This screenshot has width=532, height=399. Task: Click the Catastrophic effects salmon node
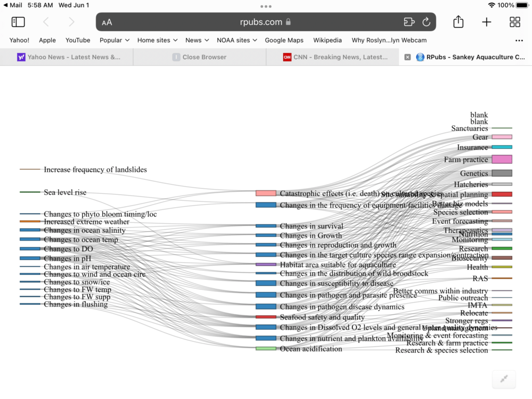[x=265, y=193]
